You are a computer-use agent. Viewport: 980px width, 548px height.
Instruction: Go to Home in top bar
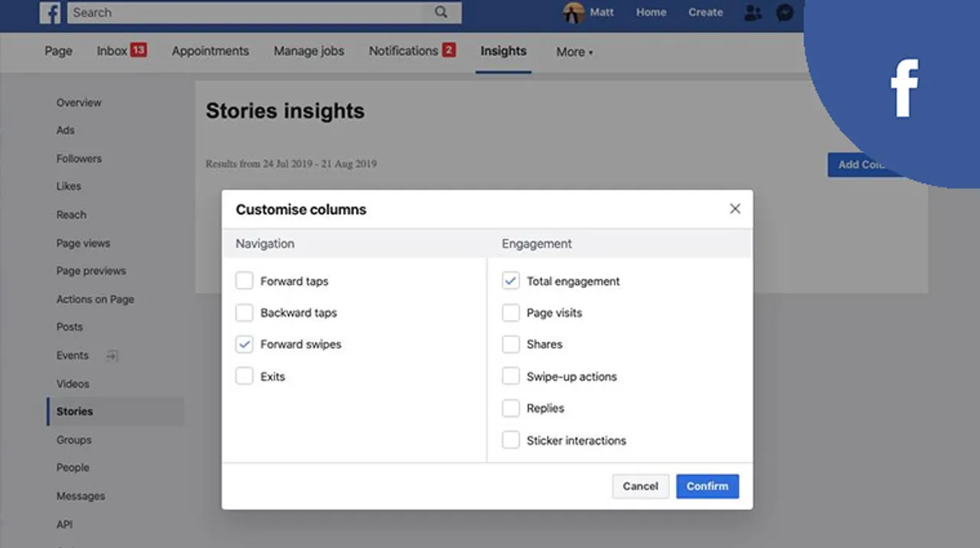(651, 12)
